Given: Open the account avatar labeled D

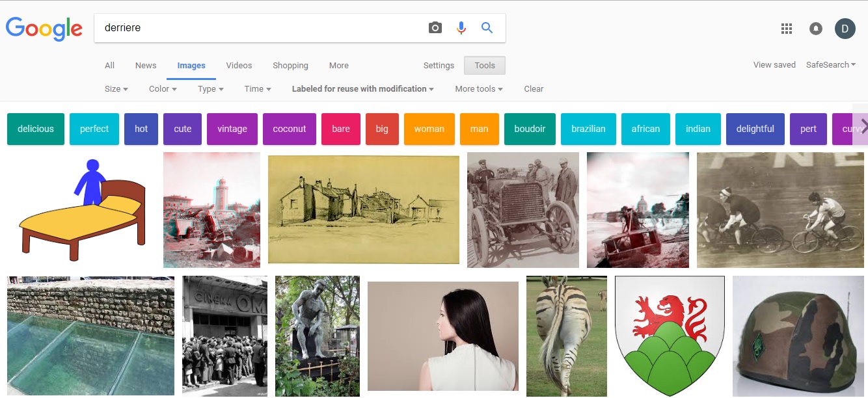Looking at the screenshot, I should pyautogui.click(x=845, y=29).
